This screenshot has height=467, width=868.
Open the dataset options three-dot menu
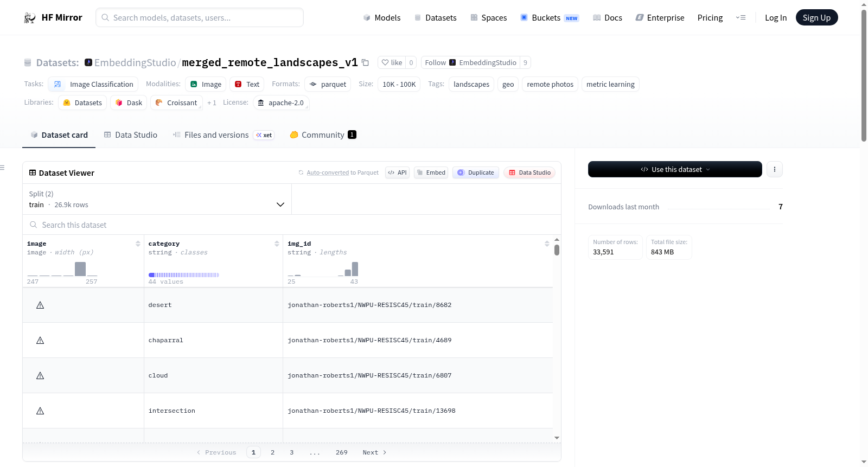coord(775,169)
